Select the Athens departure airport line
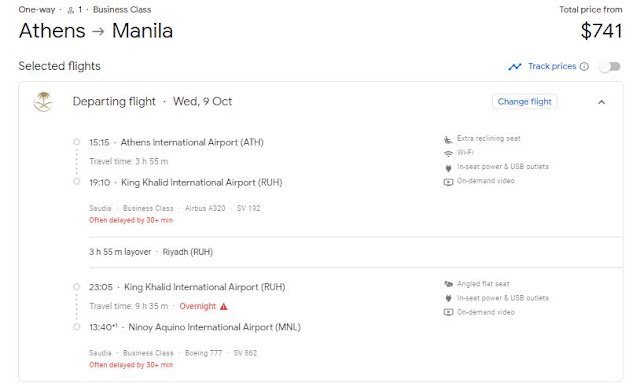The width and height of the screenshot is (640, 387). [x=176, y=142]
